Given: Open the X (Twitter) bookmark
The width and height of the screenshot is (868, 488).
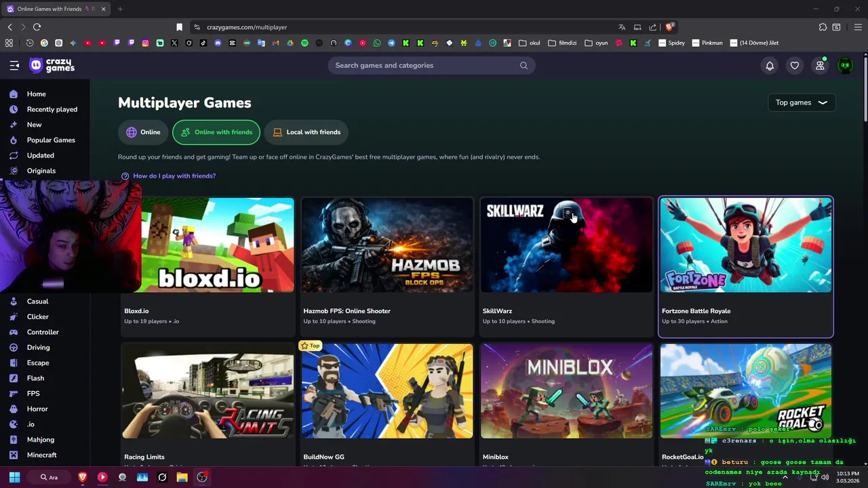Looking at the screenshot, I should [174, 43].
